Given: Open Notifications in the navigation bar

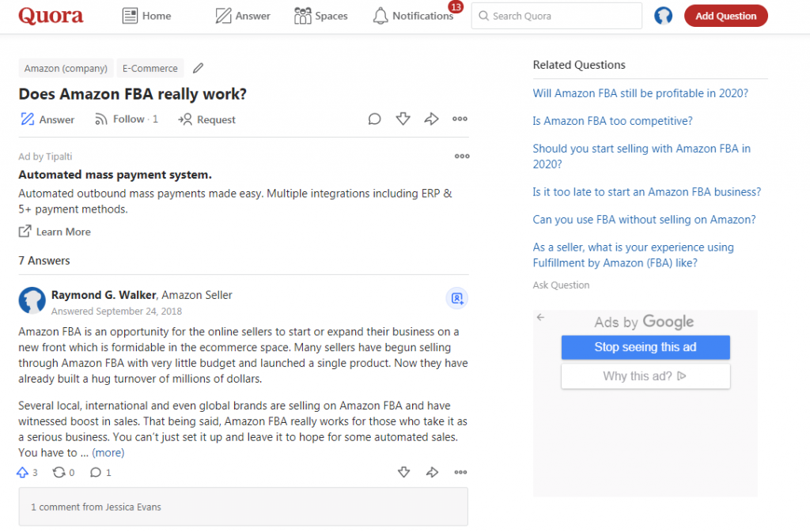Looking at the screenshot, I should [413, 16].
